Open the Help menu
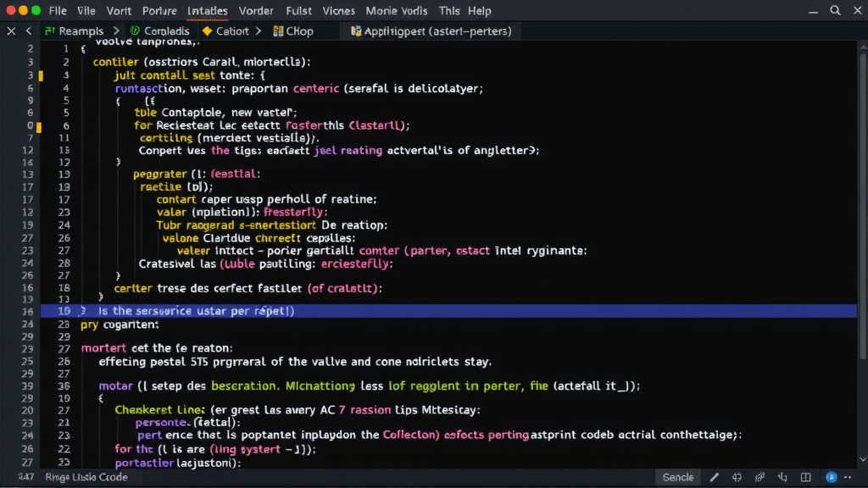868x488 pixels. tap(479, 11)
